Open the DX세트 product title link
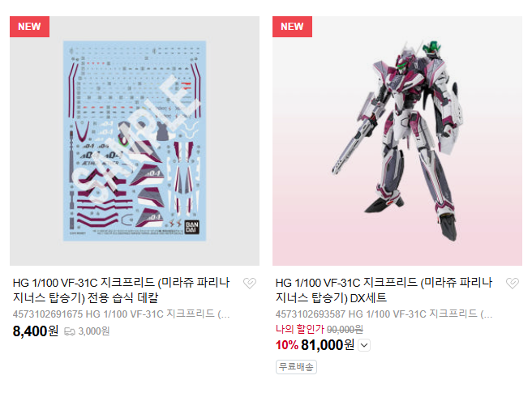Image resolution: width=532 pixels, height=397 pixels. click(384, 290)
